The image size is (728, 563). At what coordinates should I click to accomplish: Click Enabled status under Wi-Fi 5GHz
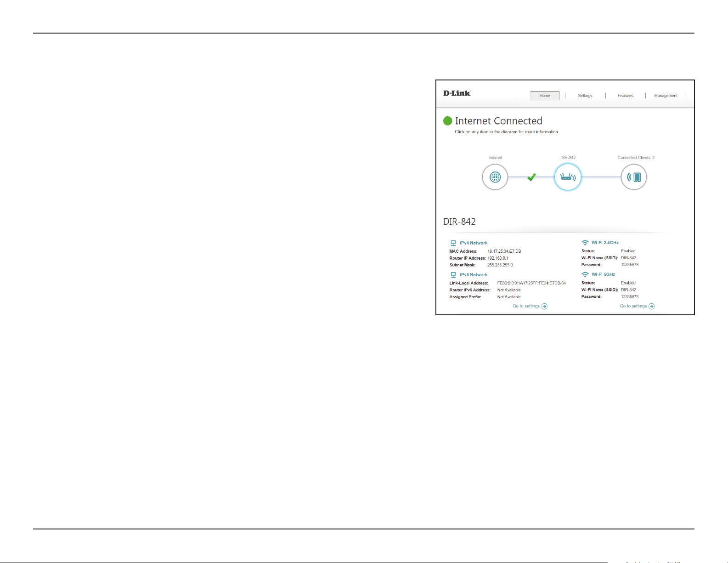(628, 283)
